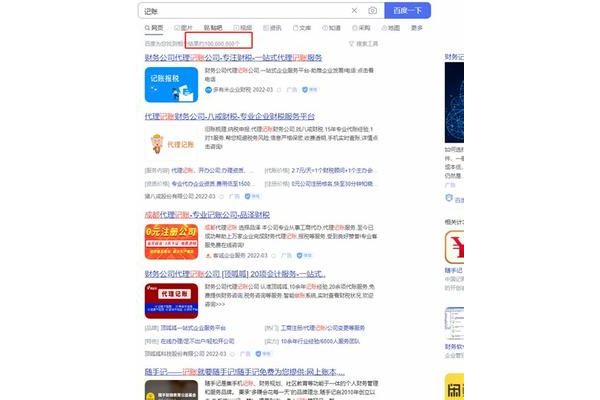Select the 网页 tab
Viewport: 600px width, 400px height.
pyautogui.click(x=154, y=28)
